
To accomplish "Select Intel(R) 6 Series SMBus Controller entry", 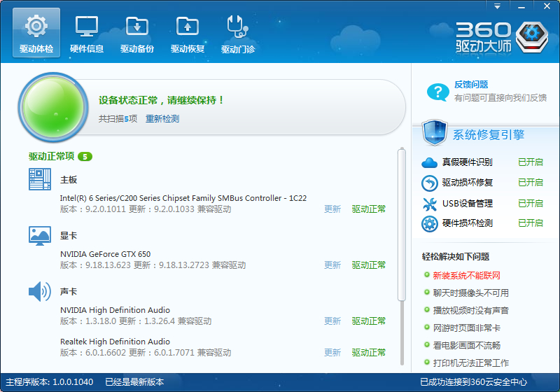I will coord(183,198).
